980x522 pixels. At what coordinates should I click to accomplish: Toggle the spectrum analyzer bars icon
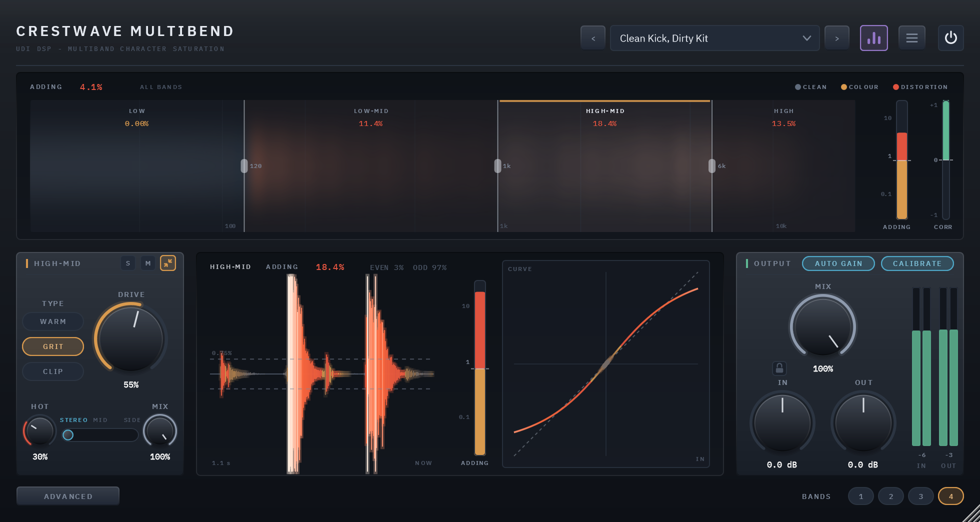[x=874, y=38]
